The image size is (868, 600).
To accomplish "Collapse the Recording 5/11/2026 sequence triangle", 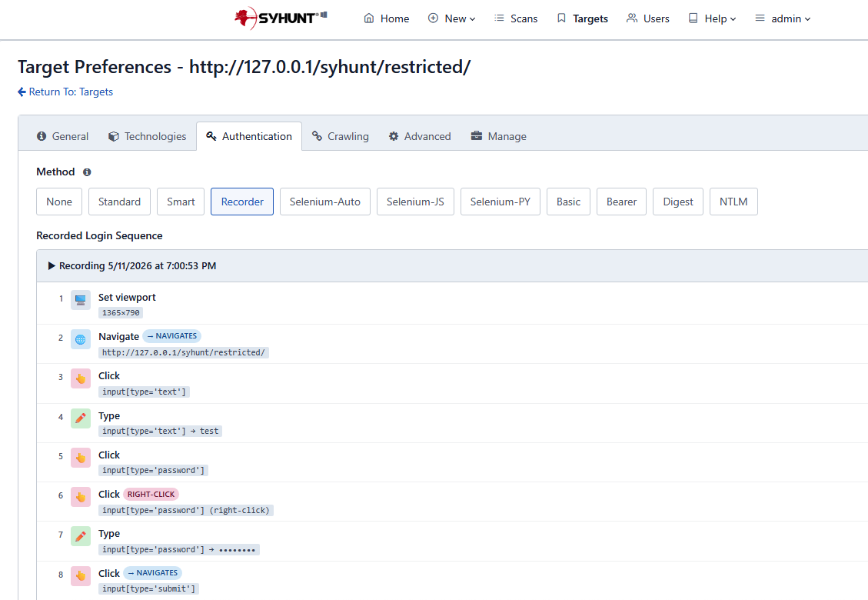I will (x=52, y=266).
